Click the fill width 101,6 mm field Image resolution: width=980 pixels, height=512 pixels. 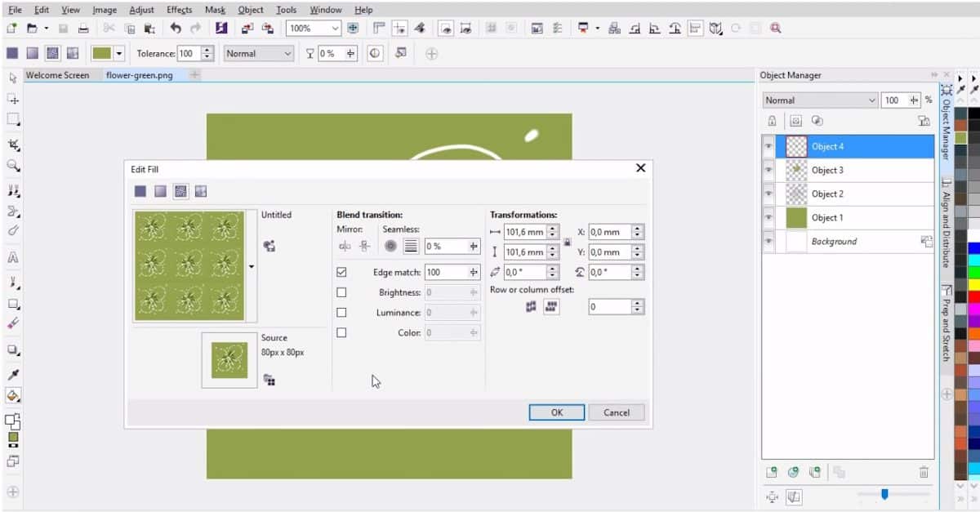525,232
